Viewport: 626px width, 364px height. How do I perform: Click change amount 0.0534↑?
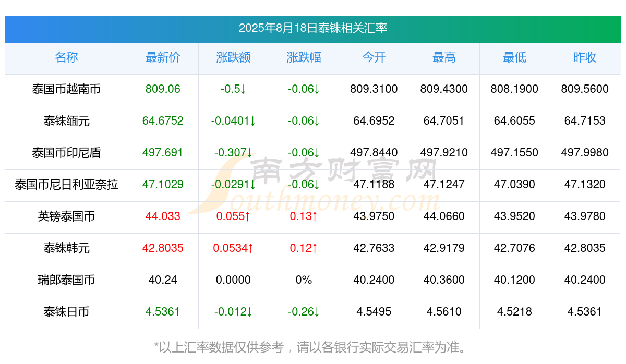click(233, 248)
